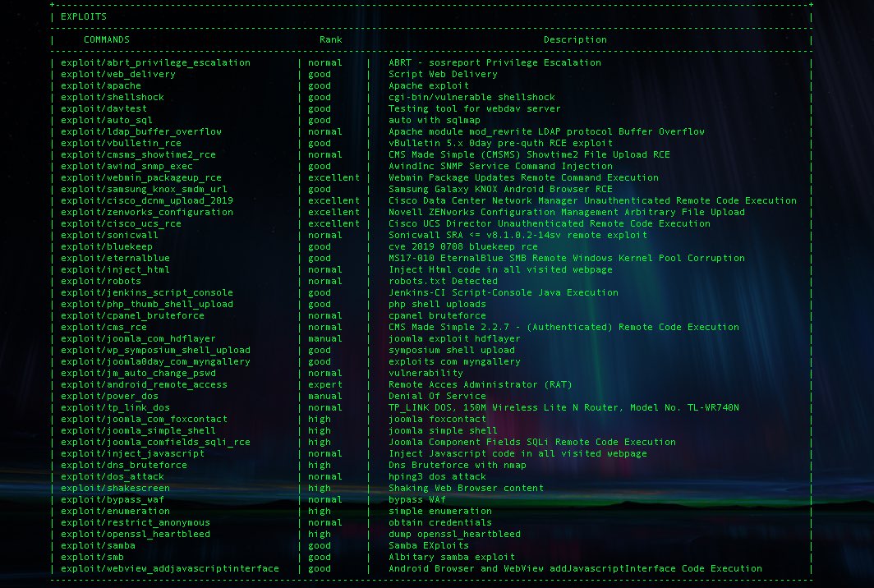Select exploit/zenworks_configuration command

click(x=146, y=213)
